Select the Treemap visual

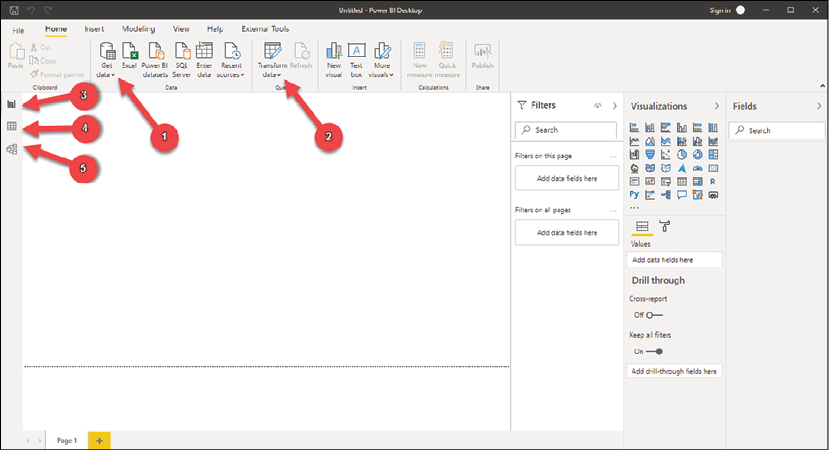coord(713,154)
